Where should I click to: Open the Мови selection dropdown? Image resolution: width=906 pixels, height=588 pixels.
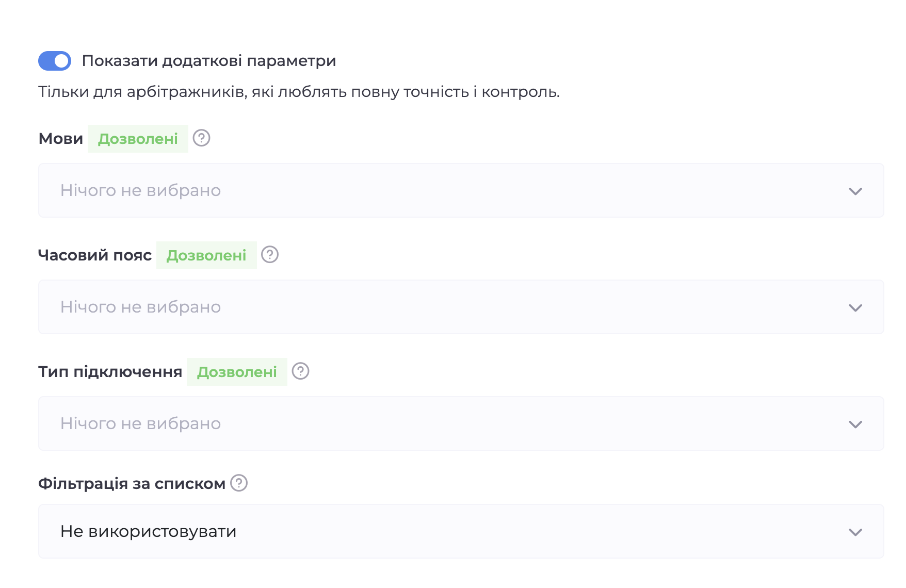(449, 190)
